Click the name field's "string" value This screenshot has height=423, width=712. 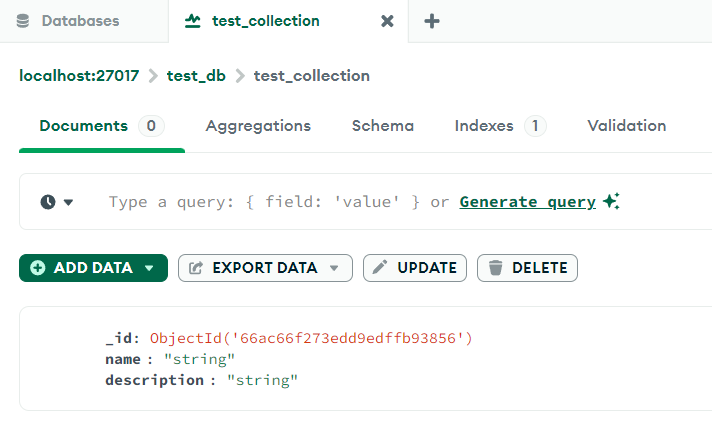click(199, 359)
